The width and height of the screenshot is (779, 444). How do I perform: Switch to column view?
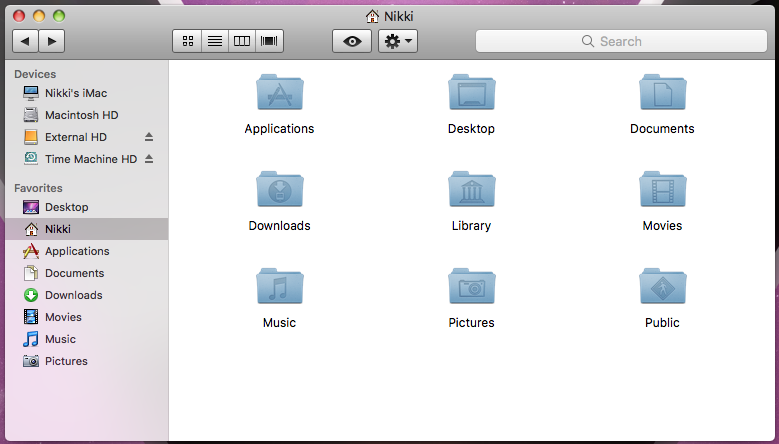tap(242, 41)
